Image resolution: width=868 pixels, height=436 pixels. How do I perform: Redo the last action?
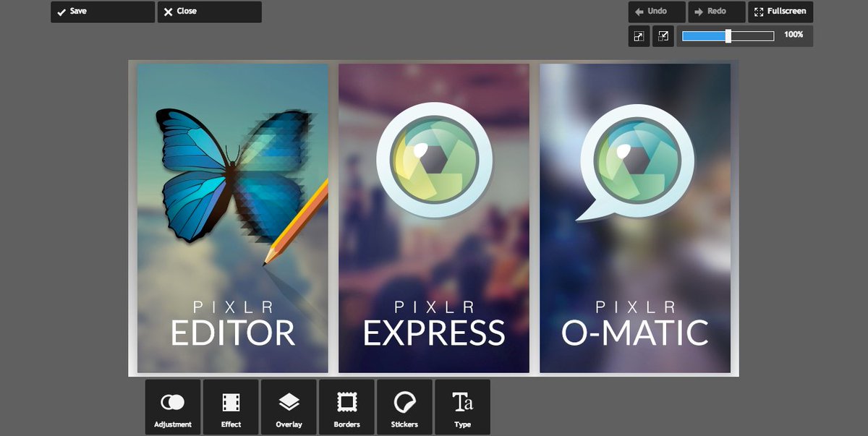click(717, 12)
